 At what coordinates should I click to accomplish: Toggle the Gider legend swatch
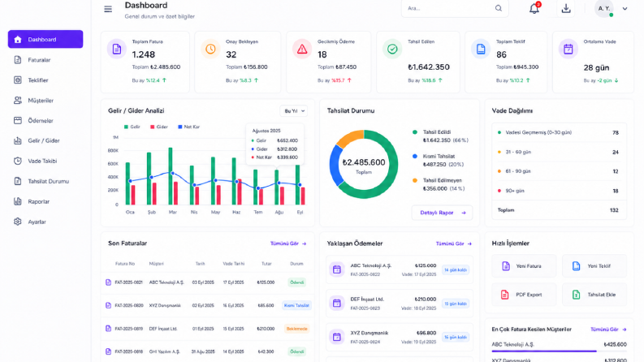point(153,127)
